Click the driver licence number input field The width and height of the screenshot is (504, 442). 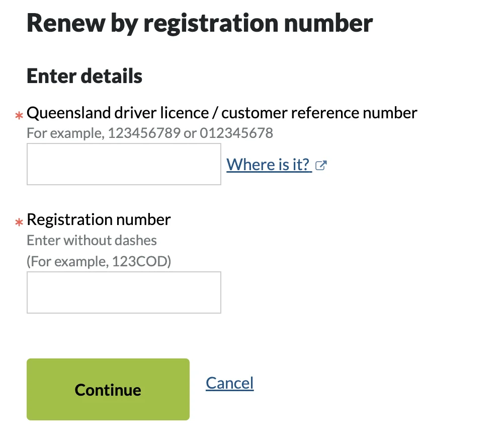click(x=124, y=164)
